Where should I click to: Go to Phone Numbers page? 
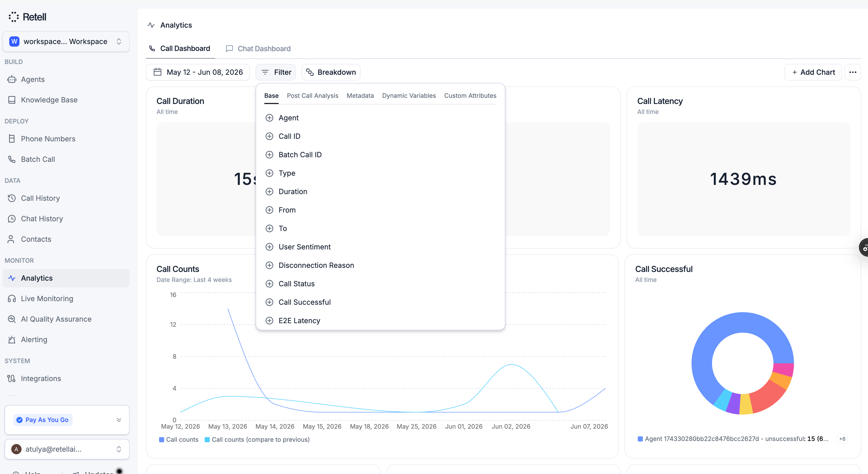pos(66,139)
